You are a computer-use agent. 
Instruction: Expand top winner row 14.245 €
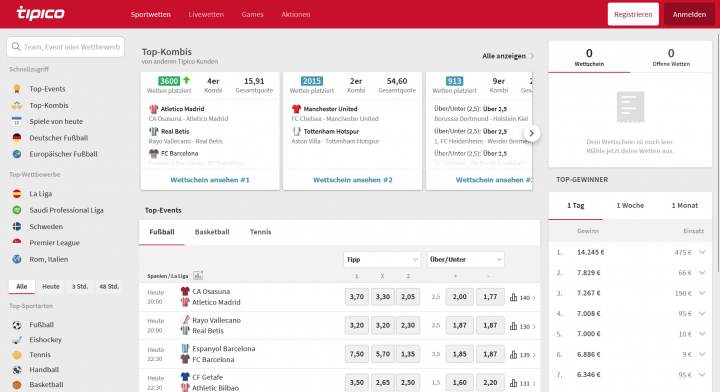(x=702, y=252)
